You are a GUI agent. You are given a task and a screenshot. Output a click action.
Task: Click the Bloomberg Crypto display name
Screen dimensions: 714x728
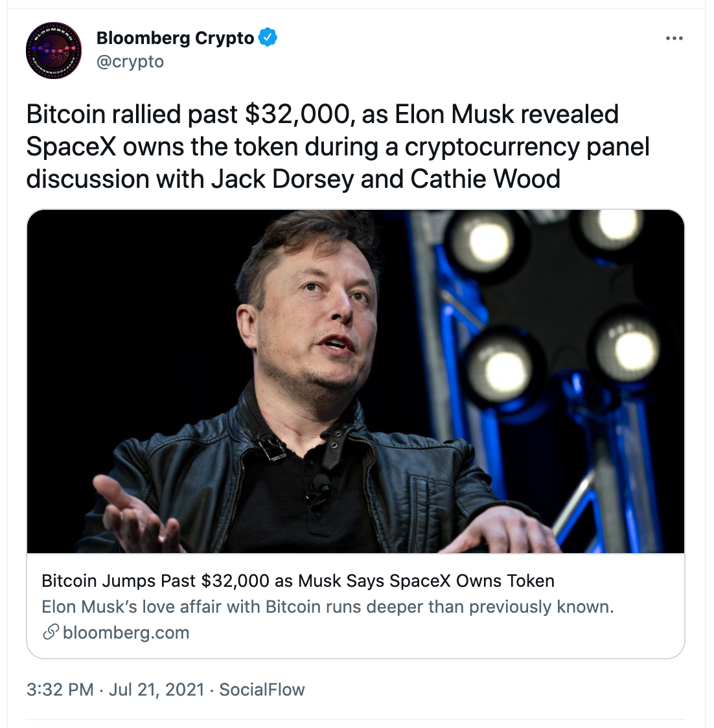coord(175,38)
